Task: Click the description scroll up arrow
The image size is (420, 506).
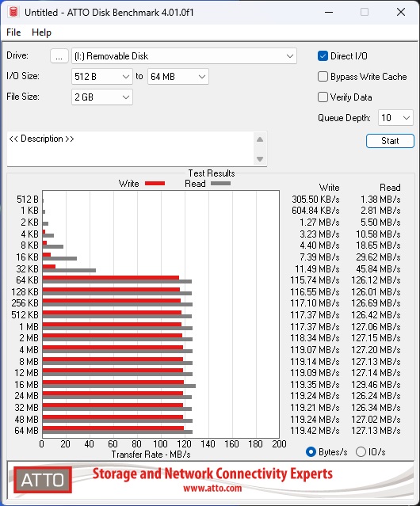Action: [x=260, y=139]
